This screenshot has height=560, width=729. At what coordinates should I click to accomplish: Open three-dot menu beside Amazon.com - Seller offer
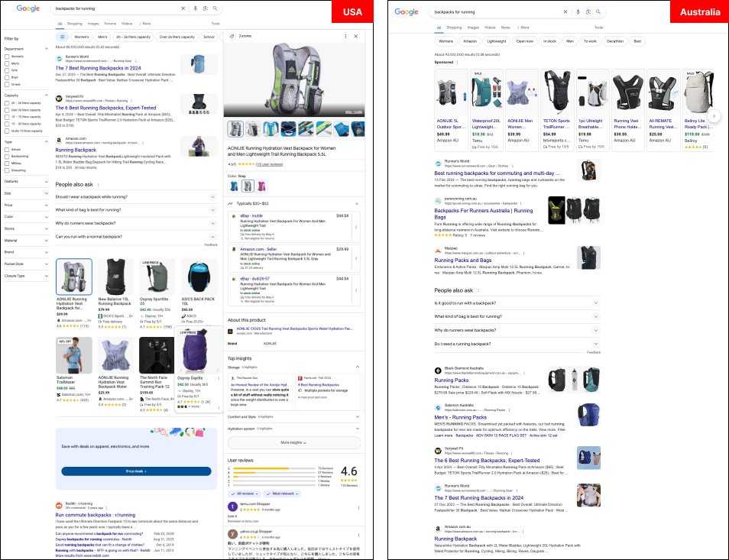[x=356, y=258]
